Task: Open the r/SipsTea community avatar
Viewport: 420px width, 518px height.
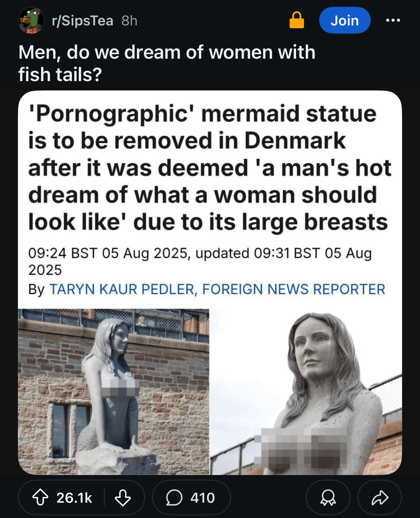Action: click(31, 21)
